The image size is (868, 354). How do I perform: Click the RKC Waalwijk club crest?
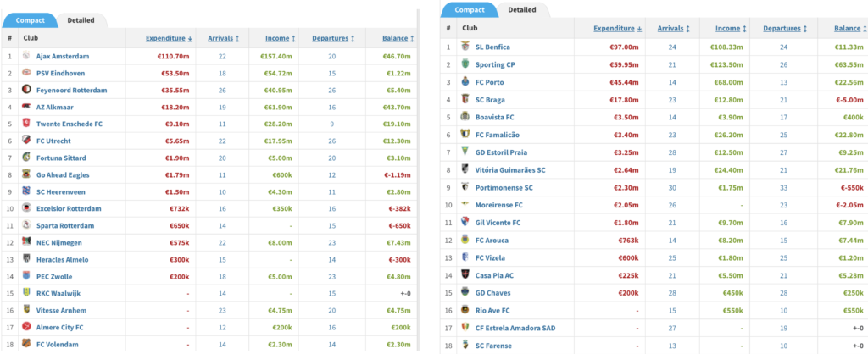tap(26, 293)
